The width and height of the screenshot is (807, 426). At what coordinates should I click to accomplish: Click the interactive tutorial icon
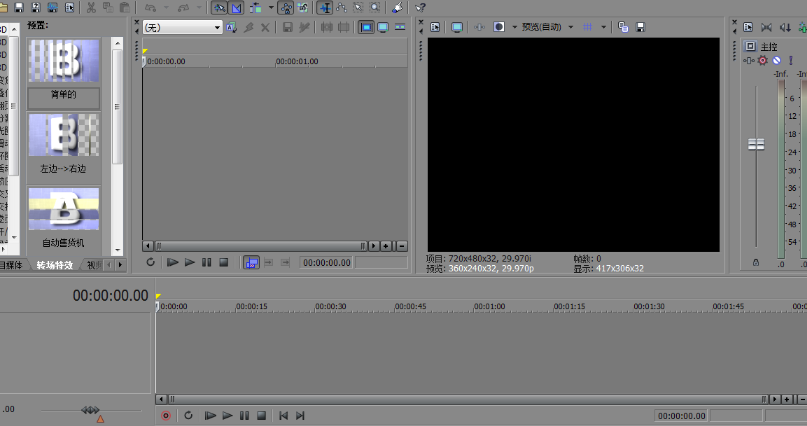(x=397, y=8)
